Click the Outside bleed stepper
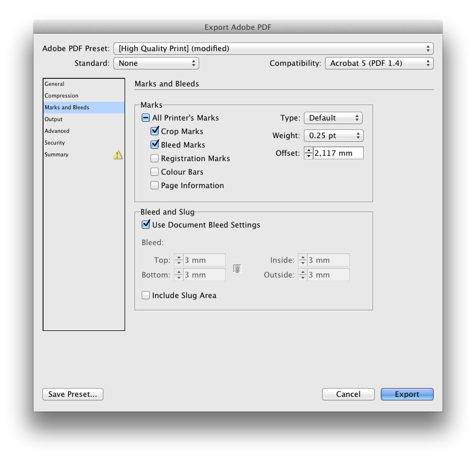The width and height of the screenshot is (476, 458). [303, 275]
